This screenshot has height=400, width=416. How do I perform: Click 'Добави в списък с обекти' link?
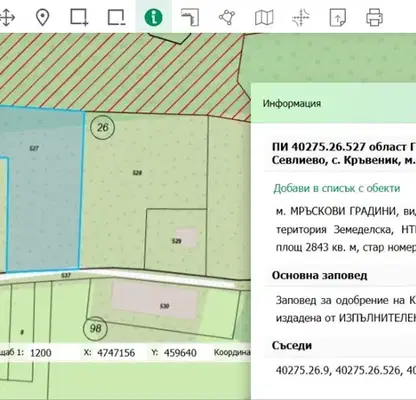pyautogui.click(x=337, y=188)
